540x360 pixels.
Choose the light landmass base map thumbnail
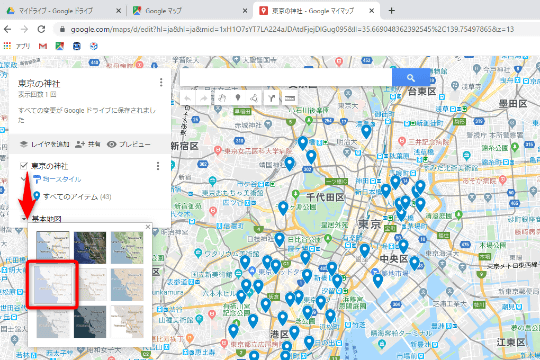(x=53, y=322)
